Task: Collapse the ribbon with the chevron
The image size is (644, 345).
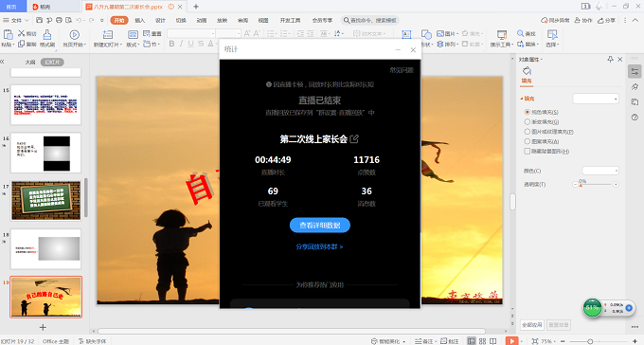Action: [x=635, y=20]
